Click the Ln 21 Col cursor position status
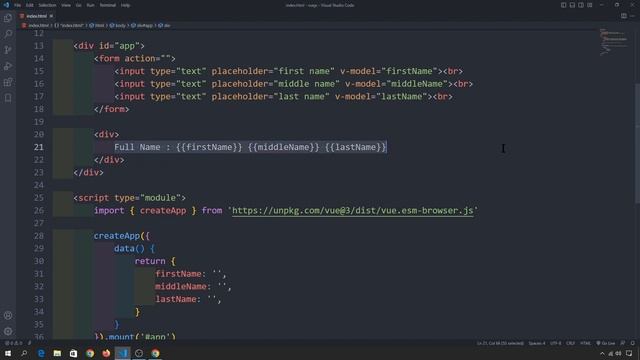Screen dimensions: 640x360 pyautogui.click(x=500, y=343)
